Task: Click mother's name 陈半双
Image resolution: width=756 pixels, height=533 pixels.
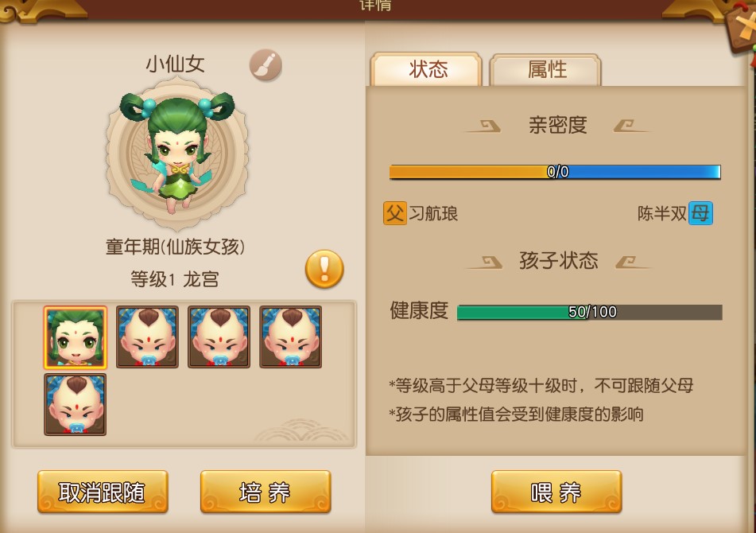Action: [661, 213]
